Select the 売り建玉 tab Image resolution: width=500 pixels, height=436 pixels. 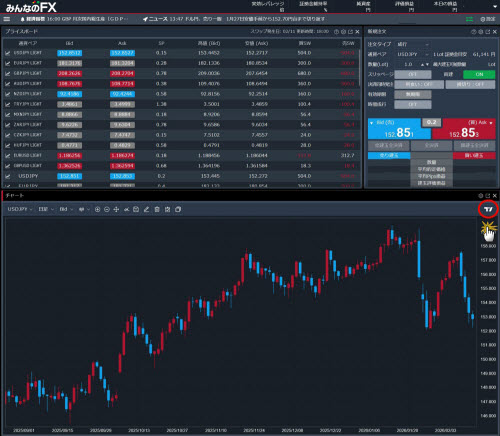pos(389,155)
